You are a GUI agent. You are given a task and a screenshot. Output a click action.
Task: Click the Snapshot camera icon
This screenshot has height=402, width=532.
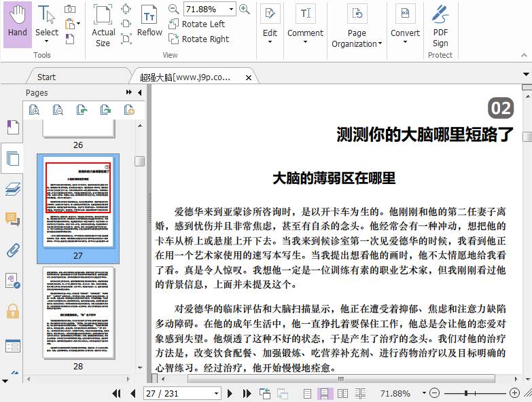coord(70,9)
